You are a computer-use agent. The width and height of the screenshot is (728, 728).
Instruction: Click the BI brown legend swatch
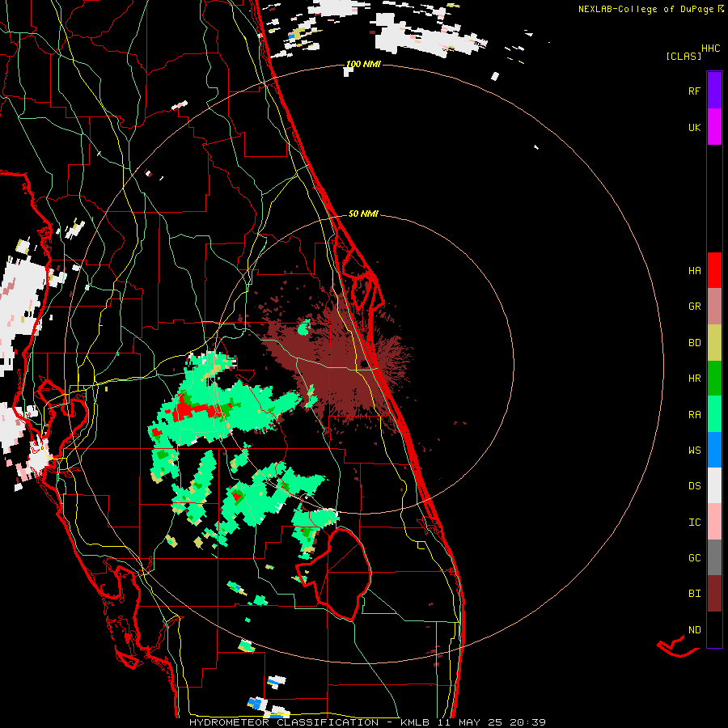(x=714, y=594)
